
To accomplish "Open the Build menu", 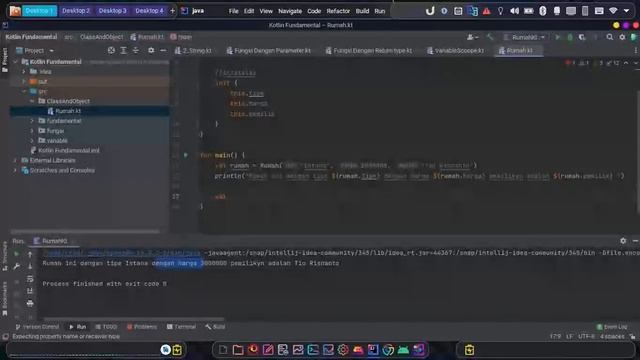I will (x=362, y=11).
